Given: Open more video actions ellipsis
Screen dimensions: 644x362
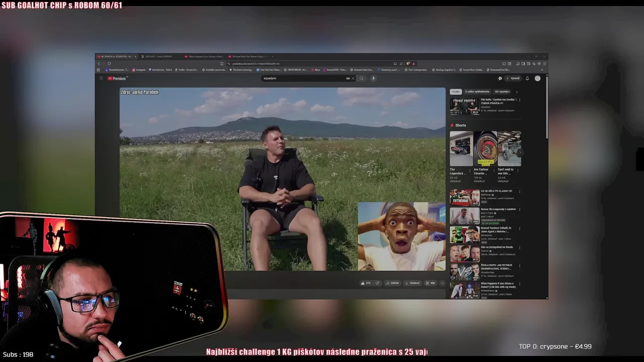Looking at the screenshot, I should 442,283.
